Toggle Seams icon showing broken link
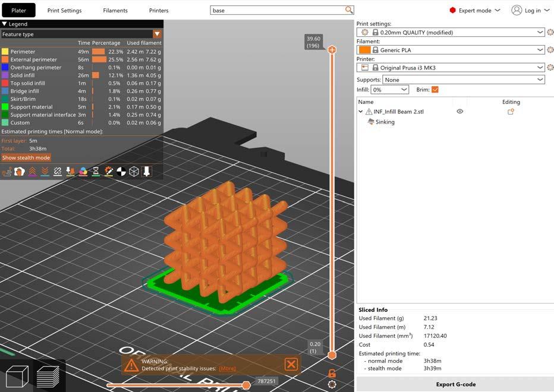Viewport: 554px width, 392px height. click(x=58, y=172)
